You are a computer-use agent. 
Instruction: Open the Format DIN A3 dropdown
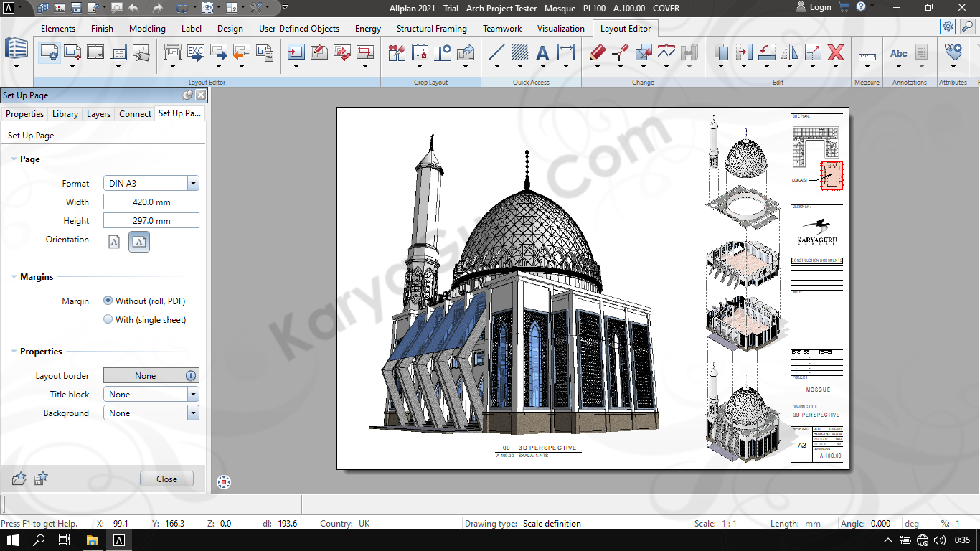tap(192, 184)
